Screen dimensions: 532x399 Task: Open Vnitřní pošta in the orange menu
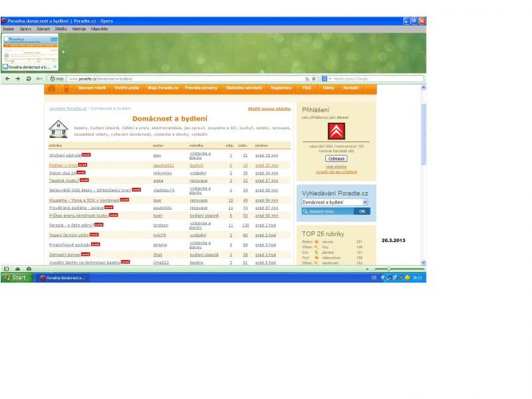coord(127,88)
